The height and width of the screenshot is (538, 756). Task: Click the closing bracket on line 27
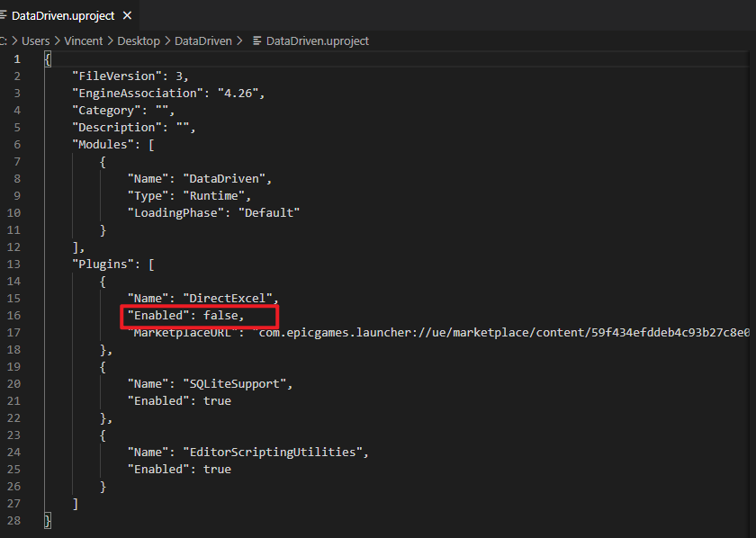pos(76,503)
